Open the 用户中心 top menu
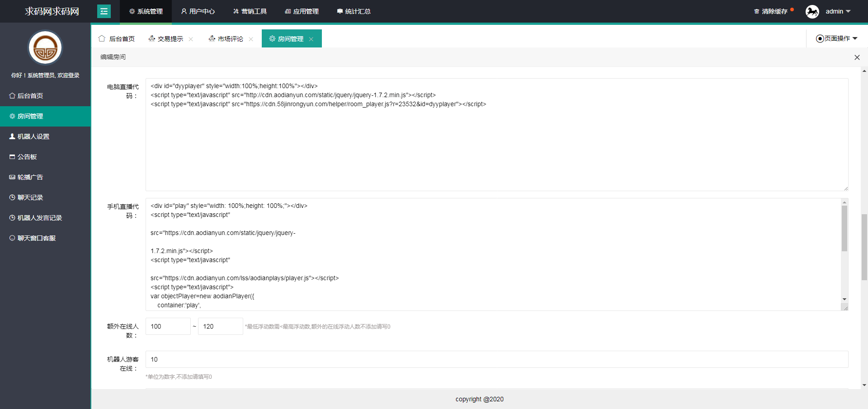Screen dimensions: 868x409 (198, 11)
